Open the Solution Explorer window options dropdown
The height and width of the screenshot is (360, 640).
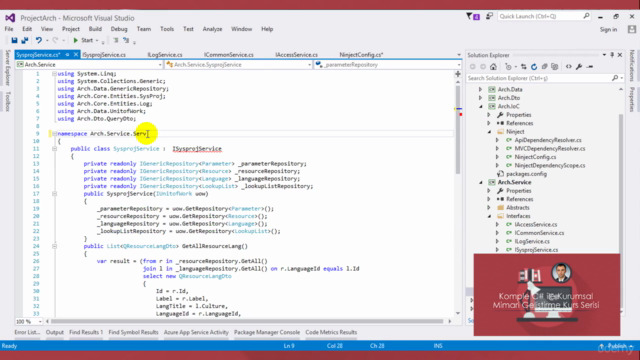pyautogui.click(x=604, y=55)
